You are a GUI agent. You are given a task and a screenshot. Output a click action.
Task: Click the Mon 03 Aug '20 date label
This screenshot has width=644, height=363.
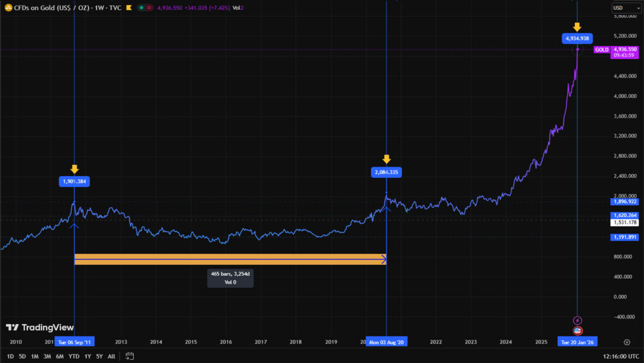pos(387,342)
